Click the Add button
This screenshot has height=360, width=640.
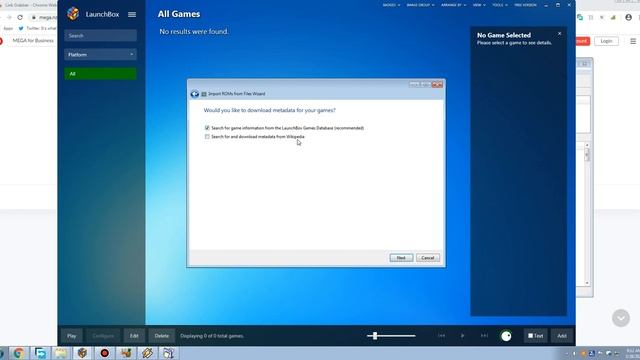click(x=562, y=336)
